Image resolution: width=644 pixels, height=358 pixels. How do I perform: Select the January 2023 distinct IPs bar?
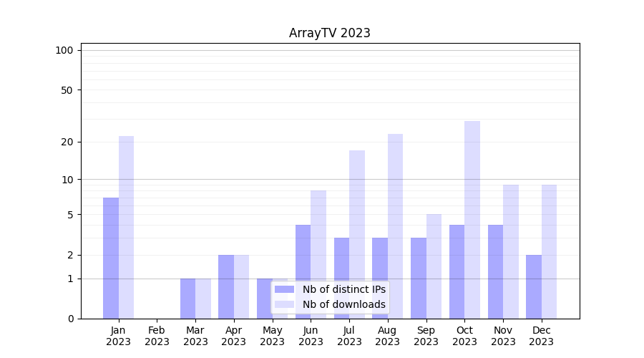[111, 258]
